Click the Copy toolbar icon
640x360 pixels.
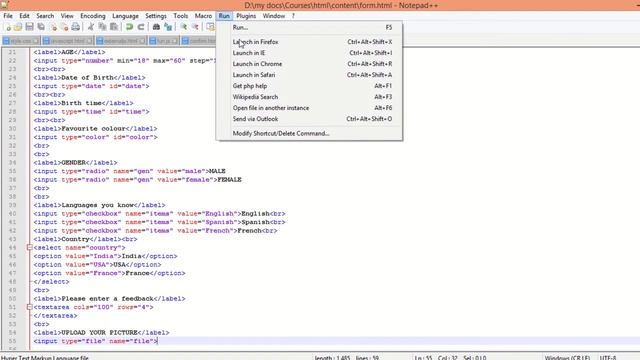coord(102,27)
